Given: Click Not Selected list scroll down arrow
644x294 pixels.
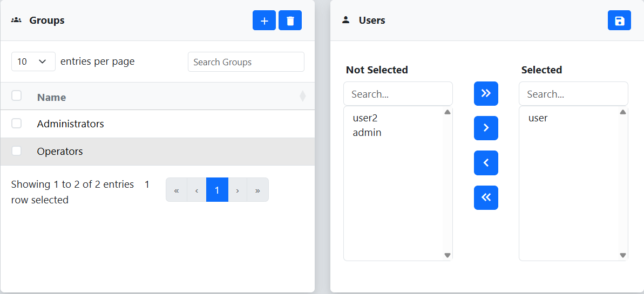Looking at the screenshot, I should [x=448, y=255].
